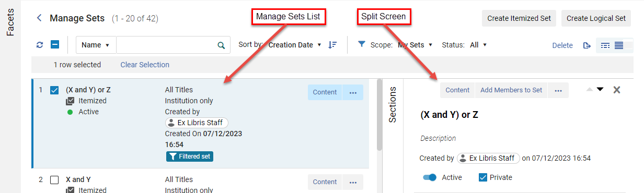The height and width of the screenshot is (193, 644).
Task: Expand the Sections side panel
Action: pyautogui.click(x=393, y=104)
